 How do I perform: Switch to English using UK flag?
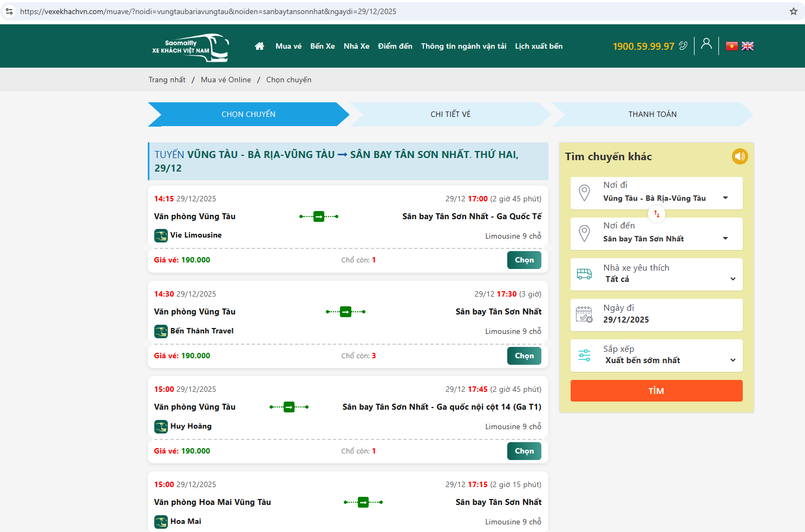coord(748,46)
